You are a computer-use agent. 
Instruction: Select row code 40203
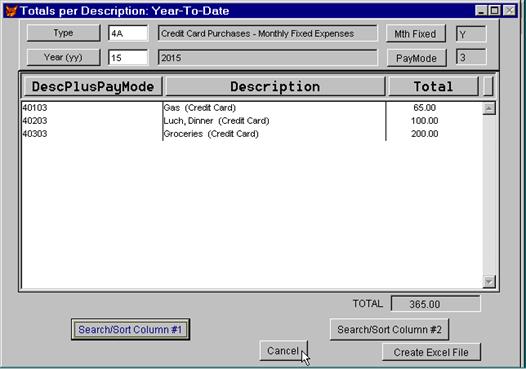pyautogui.click(x=35, y=121)
